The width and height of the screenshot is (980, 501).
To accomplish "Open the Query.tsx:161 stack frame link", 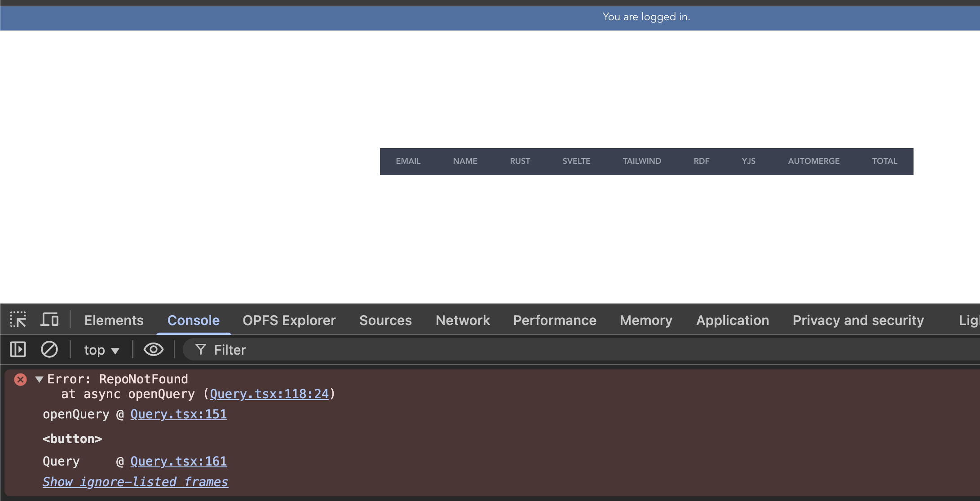I will click(x=178, y=461).
